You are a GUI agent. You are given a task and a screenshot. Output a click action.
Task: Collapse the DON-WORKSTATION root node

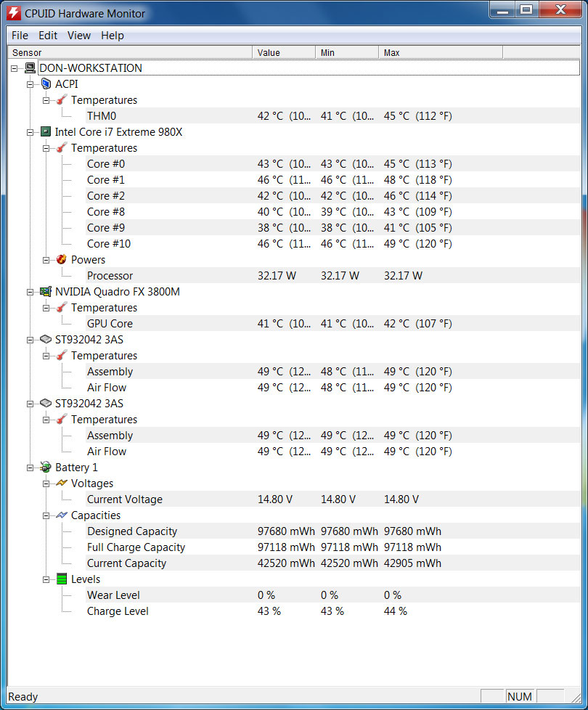pyautogui.click(x=15, y=68)
